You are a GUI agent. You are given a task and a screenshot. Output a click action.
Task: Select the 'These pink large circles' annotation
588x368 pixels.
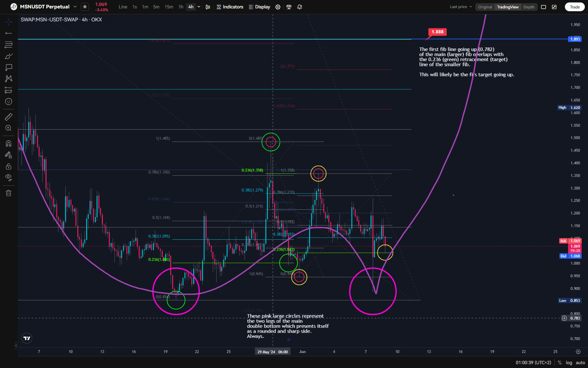[288, 326]
